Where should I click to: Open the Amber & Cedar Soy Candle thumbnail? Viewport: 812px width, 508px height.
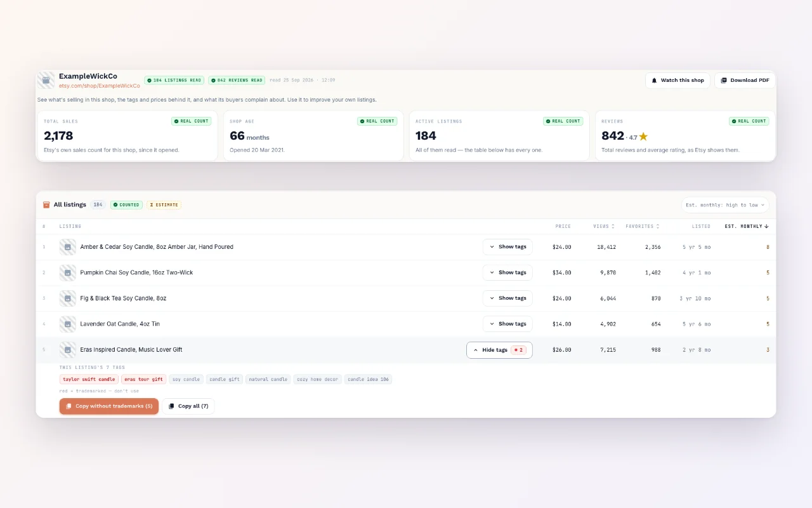tap(68, 247)
